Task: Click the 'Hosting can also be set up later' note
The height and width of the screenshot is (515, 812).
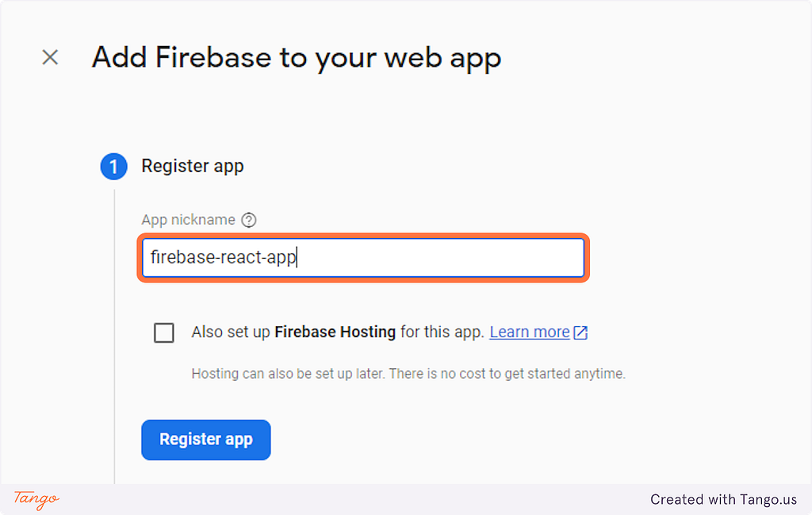Action: [x=408, y=374]
